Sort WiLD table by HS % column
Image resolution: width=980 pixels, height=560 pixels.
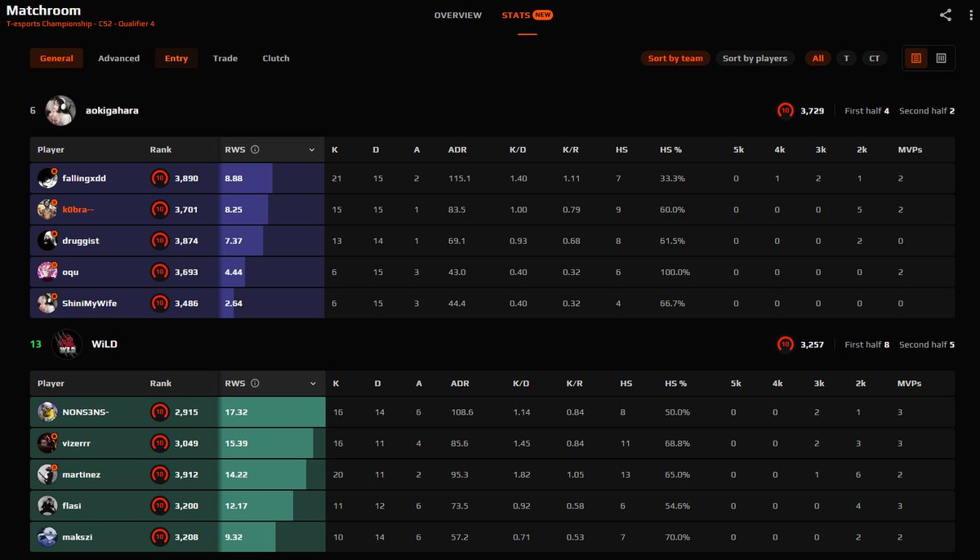675,384
